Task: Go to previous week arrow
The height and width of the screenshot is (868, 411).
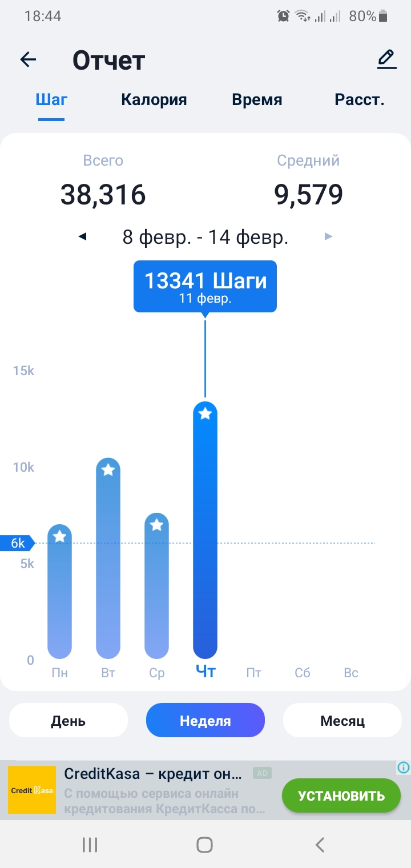Action: [83, 236]
